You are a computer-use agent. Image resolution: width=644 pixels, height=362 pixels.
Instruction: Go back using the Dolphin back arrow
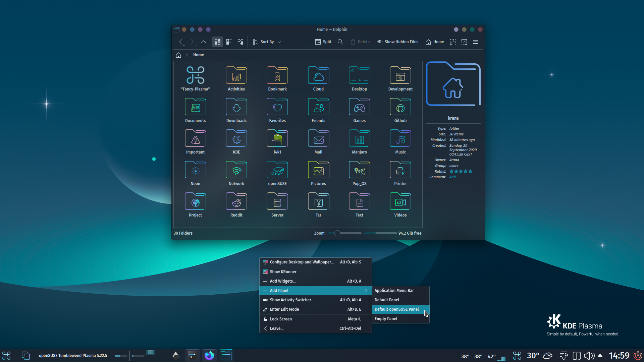tap(181, 42)
